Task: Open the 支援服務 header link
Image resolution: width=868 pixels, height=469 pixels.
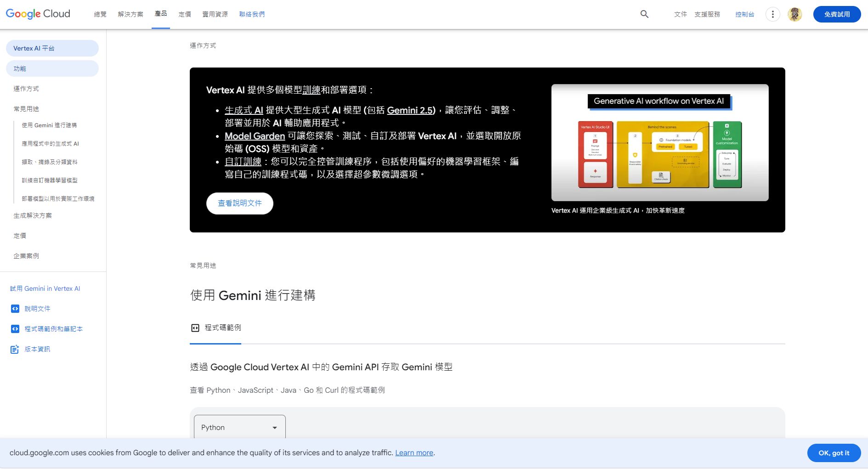Action: 707,14
